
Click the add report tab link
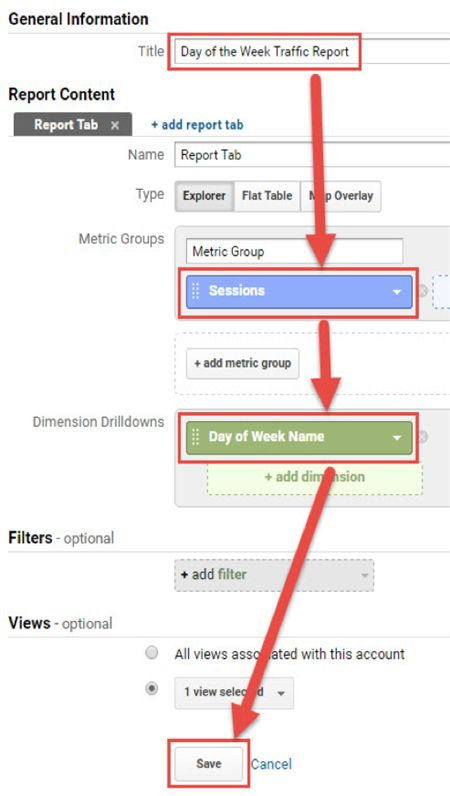coord(197,125)
